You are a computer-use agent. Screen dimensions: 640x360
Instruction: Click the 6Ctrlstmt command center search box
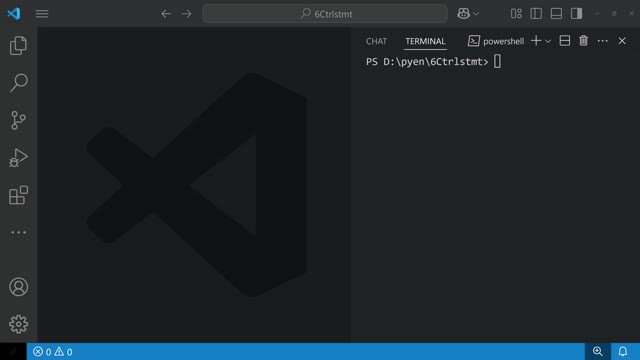325,14
